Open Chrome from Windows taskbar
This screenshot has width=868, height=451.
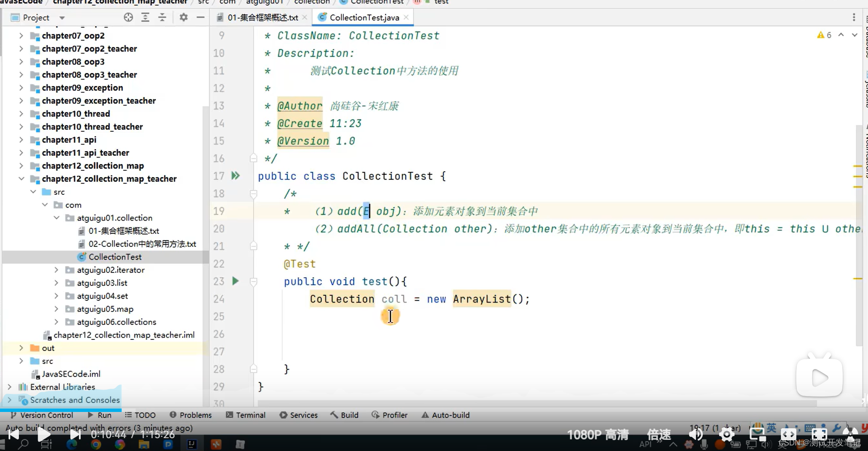[96, 445]
